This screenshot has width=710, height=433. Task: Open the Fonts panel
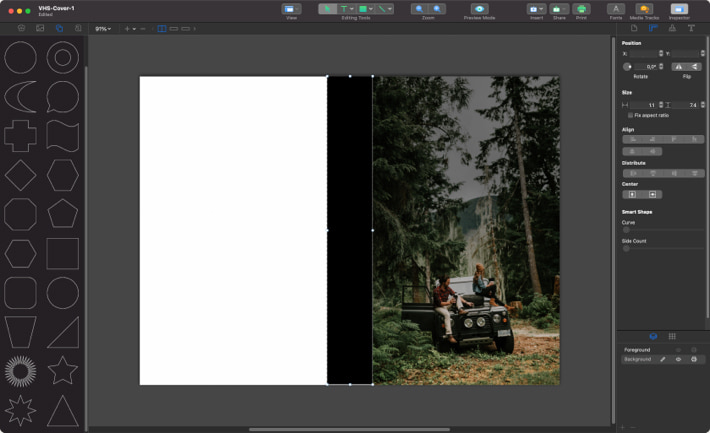(616, 9)
